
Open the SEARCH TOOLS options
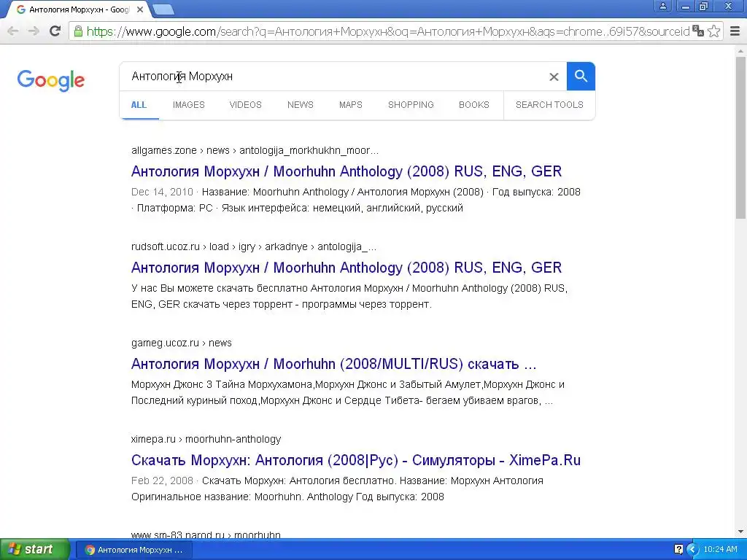(x=549, y=105)
